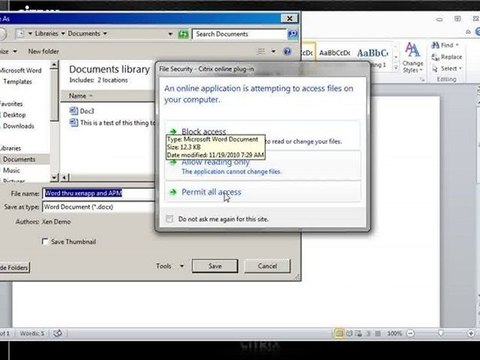This screenshot has width=480, height=360.
Task: Click the green refresh icon in address bar
Action: [183, 34]
